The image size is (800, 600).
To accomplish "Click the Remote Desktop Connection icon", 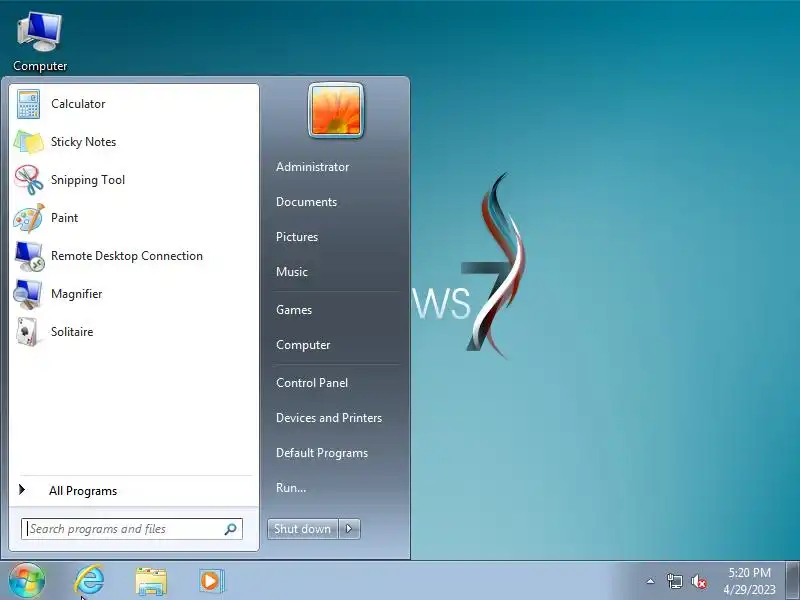I will click(x=29, y=256).
